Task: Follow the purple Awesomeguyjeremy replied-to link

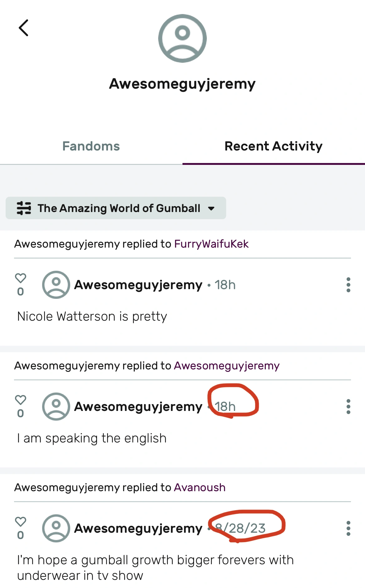Action: pyautogui.click(x=226, y=366)
